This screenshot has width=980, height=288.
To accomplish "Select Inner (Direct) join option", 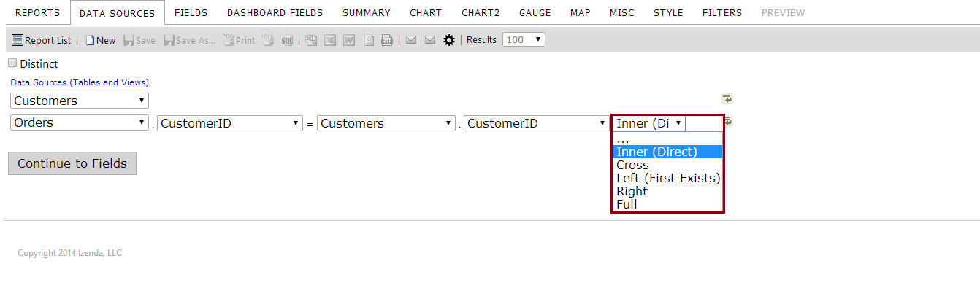I will [x=668, y=152].
